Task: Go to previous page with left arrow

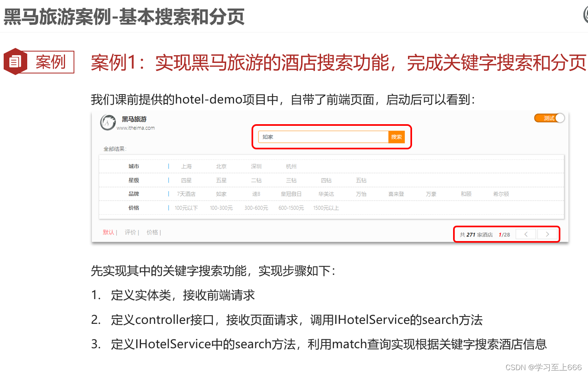Action: pos(525,234)
